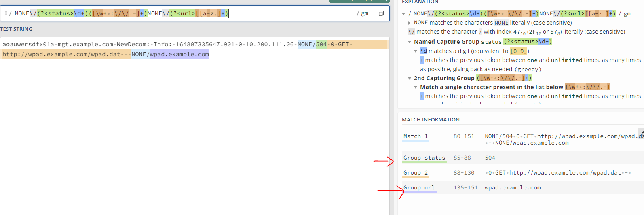Open the regex flags gm selector
The image size is (644, 215).
click(363, 13)
